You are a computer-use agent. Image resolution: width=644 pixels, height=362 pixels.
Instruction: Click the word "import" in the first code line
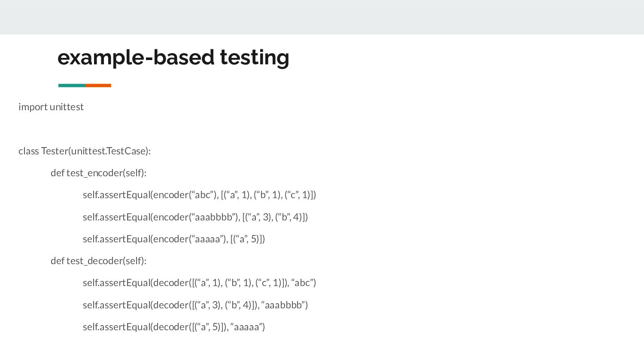point(33,107)
